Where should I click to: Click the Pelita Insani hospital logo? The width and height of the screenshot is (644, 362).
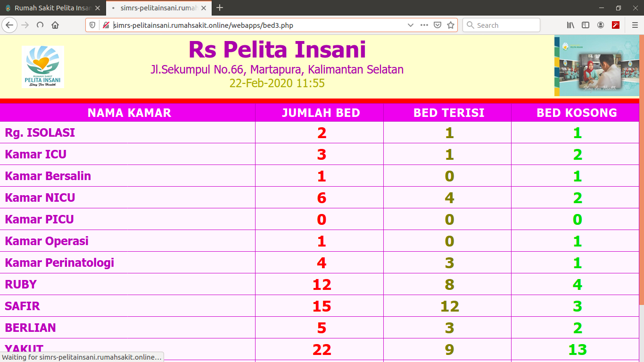click(42, 66)
